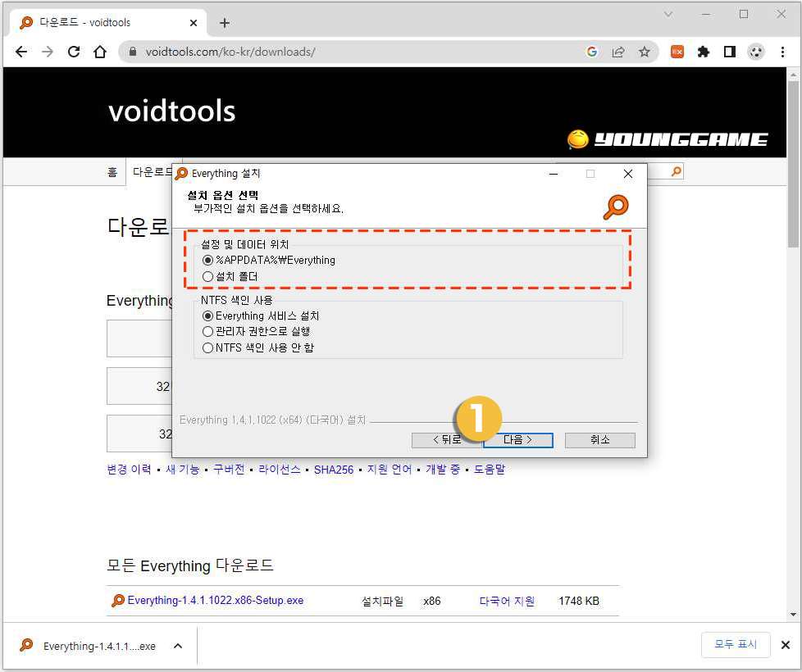Click the 1748 KB size text
Viewport: 802px width, 672px height.
[x=578, y=601]
